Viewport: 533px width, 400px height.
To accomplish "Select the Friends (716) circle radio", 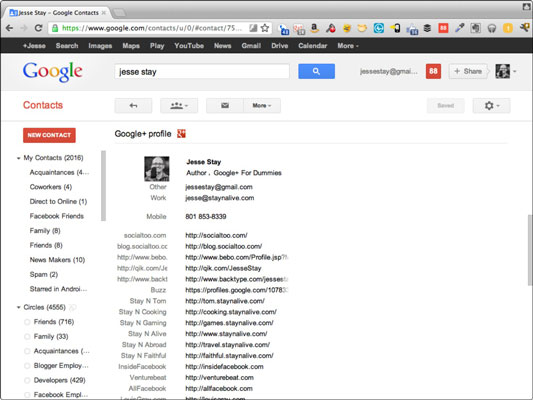I will (27, 322).
